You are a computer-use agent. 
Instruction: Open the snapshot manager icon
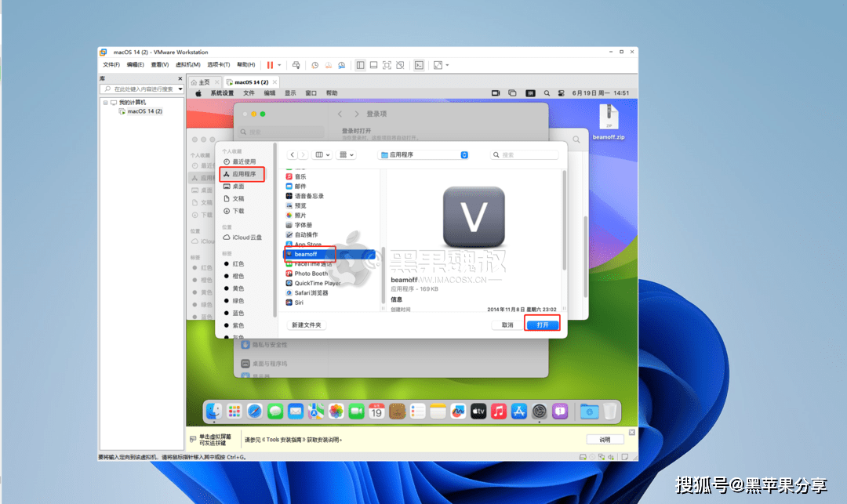pos(342,65)
